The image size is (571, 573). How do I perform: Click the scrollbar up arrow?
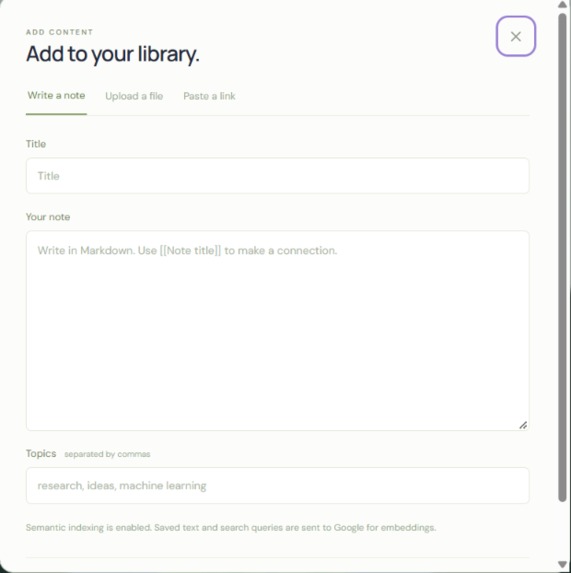pos(562,4)
